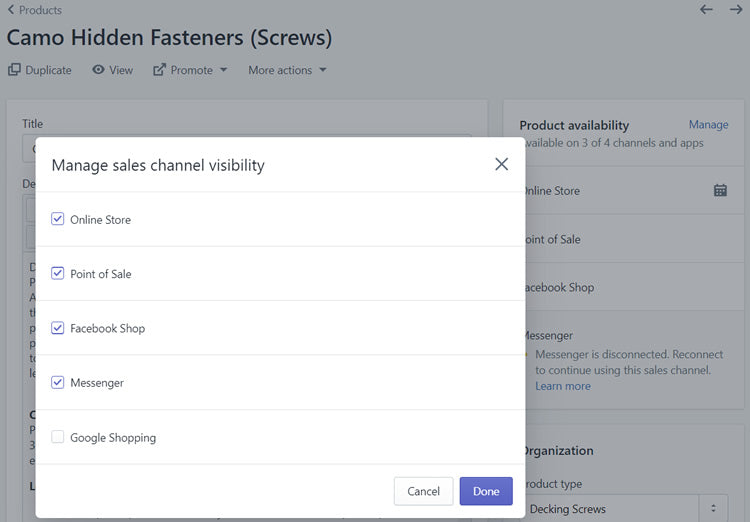Click the Duplicate icon
This screenshot has height=522, width=750.
(14, 70)
